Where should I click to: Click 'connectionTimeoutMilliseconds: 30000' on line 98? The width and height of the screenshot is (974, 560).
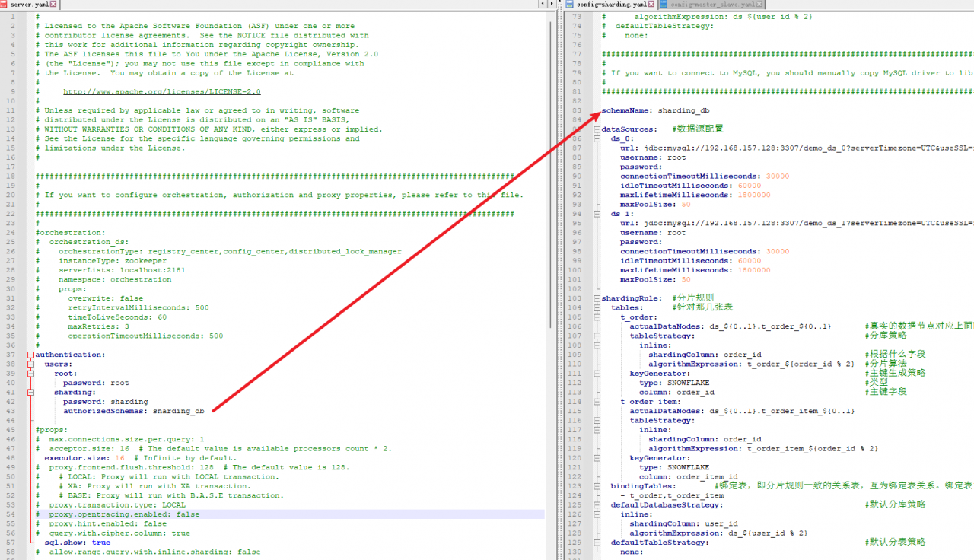click(x=705, y=251)
